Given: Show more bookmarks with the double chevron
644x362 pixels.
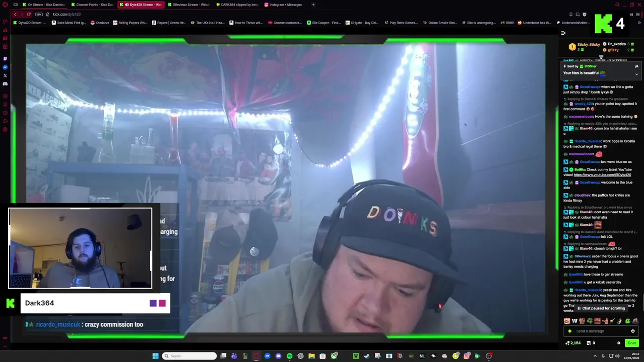Looking at the screenshot, I should click(x=639, y=23).
